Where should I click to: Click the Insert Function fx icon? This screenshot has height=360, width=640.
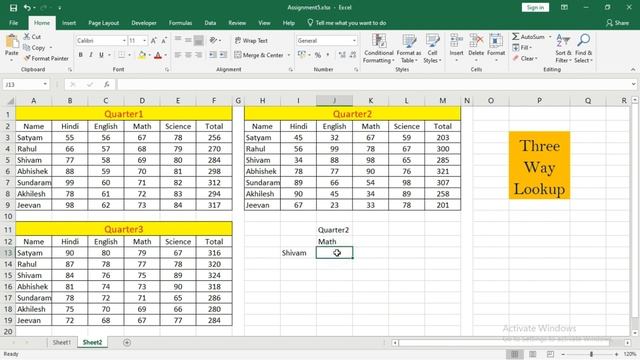click(x=107, y=84)
